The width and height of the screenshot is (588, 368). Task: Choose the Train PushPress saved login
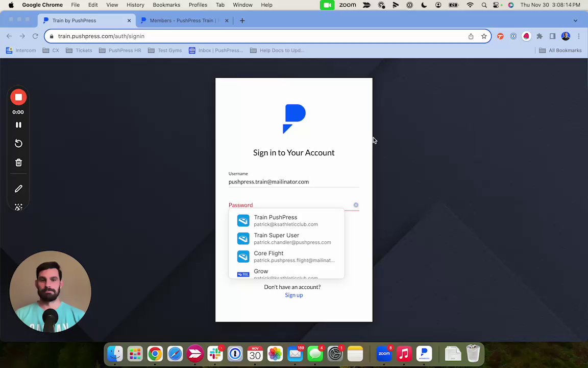point(286,220)
